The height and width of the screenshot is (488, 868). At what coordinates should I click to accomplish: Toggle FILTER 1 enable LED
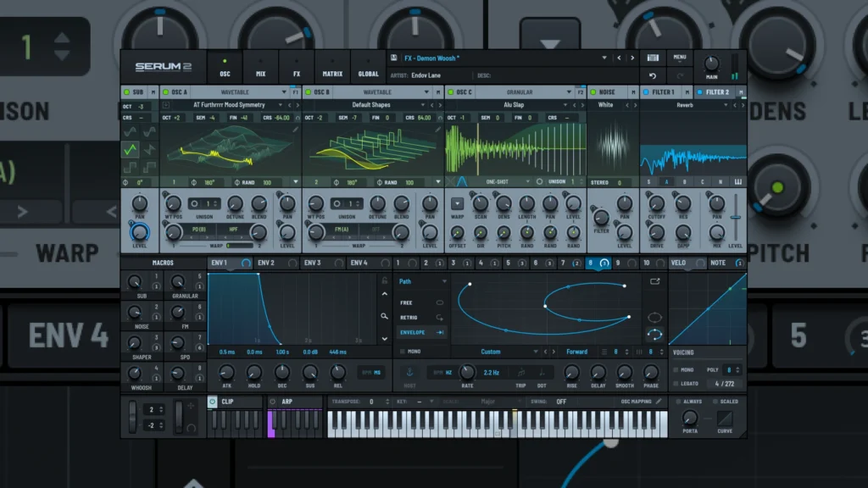click(x=646, y=91)
